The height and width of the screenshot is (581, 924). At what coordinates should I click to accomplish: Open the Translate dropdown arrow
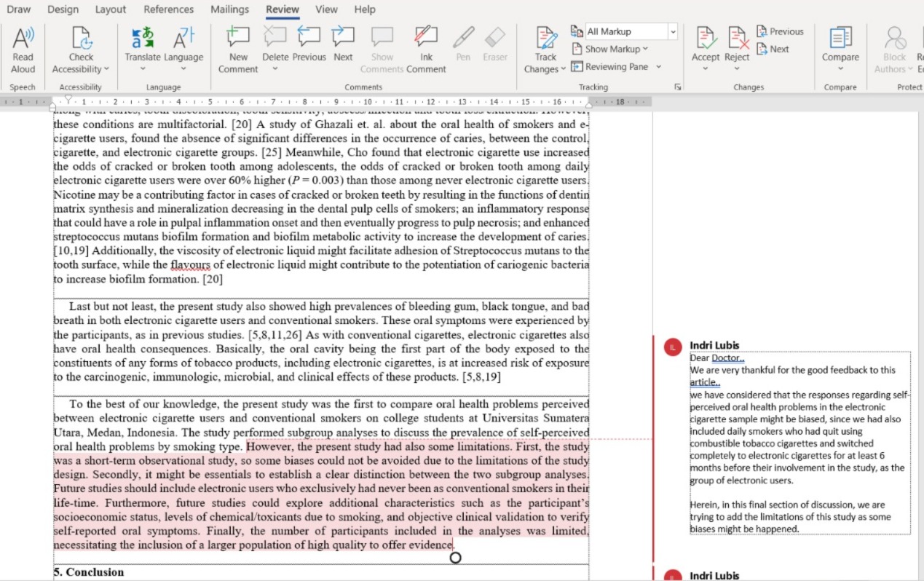click(143, 69)
